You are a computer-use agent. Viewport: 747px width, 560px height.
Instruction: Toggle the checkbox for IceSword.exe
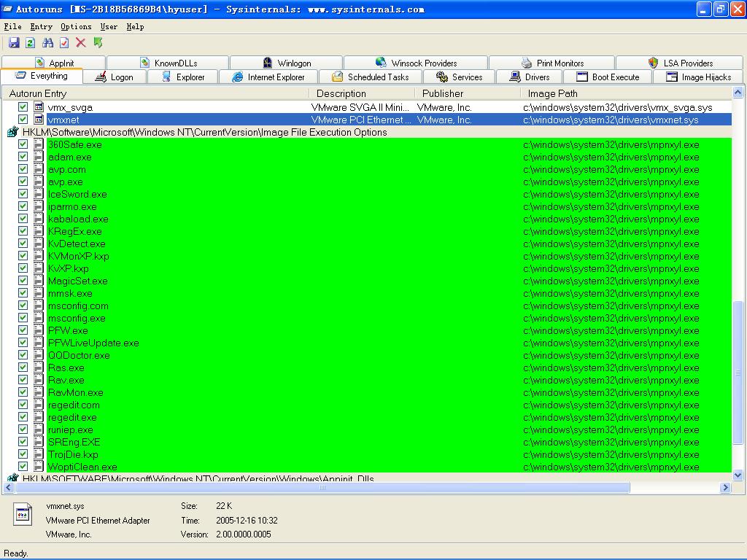click(23, 194)
